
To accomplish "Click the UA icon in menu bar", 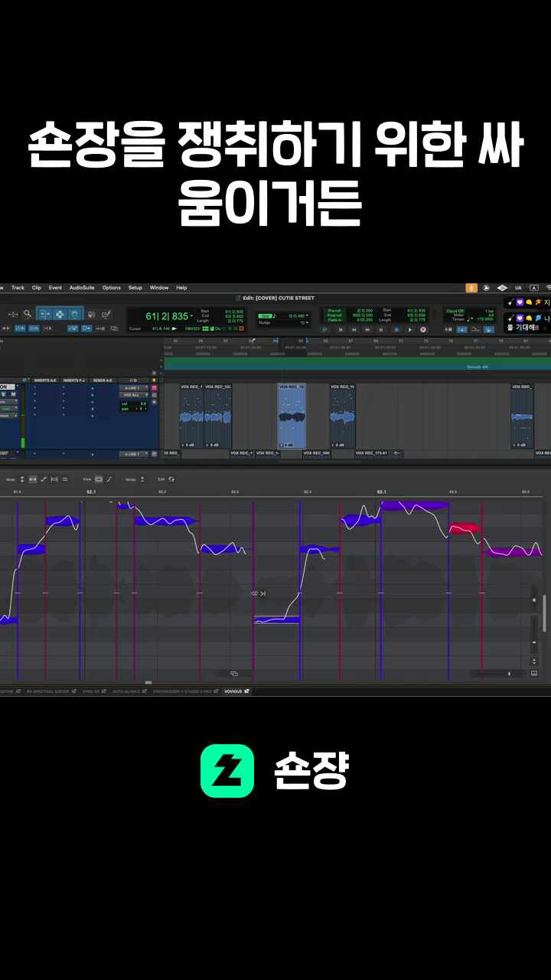I will point(518,288).
